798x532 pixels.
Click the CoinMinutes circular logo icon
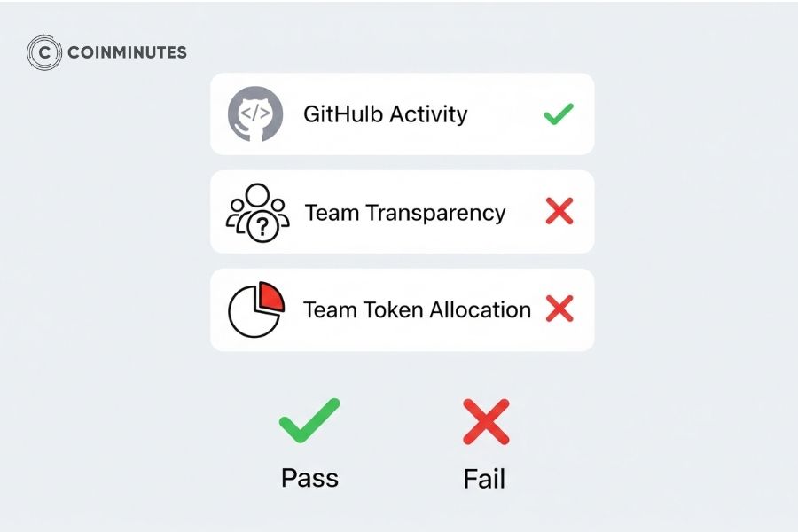point(44,52)
